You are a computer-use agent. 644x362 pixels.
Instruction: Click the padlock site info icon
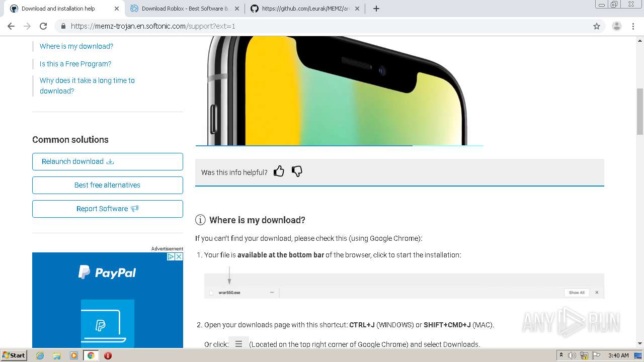63,26
